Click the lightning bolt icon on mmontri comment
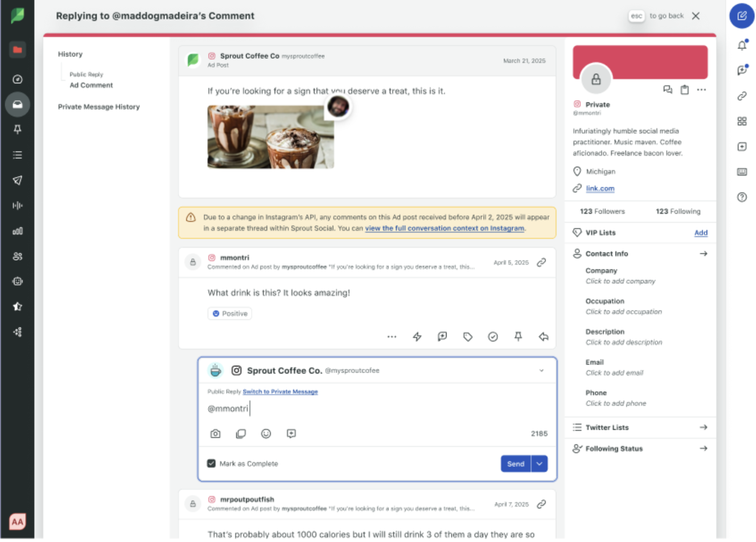The width and height of the screenshot is (756, 542). 417,337
